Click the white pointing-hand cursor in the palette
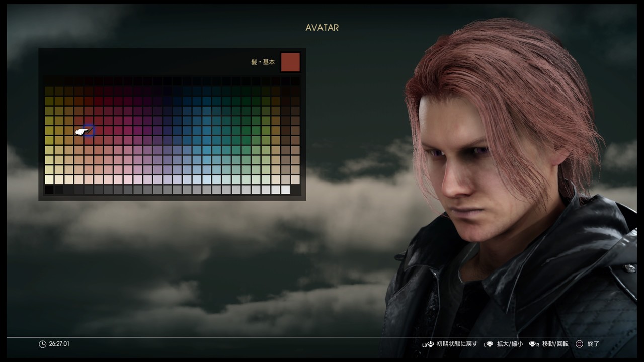 click(x=82, y=131)
